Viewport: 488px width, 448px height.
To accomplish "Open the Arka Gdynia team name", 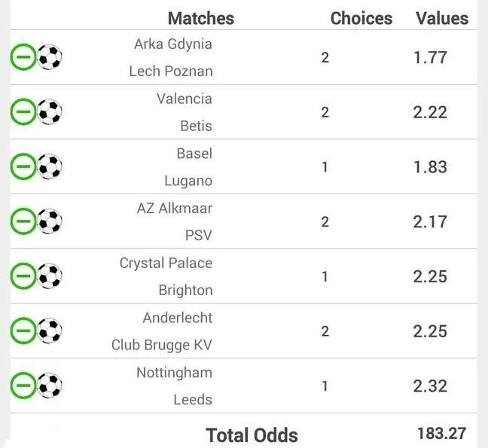I will point(173,44).
